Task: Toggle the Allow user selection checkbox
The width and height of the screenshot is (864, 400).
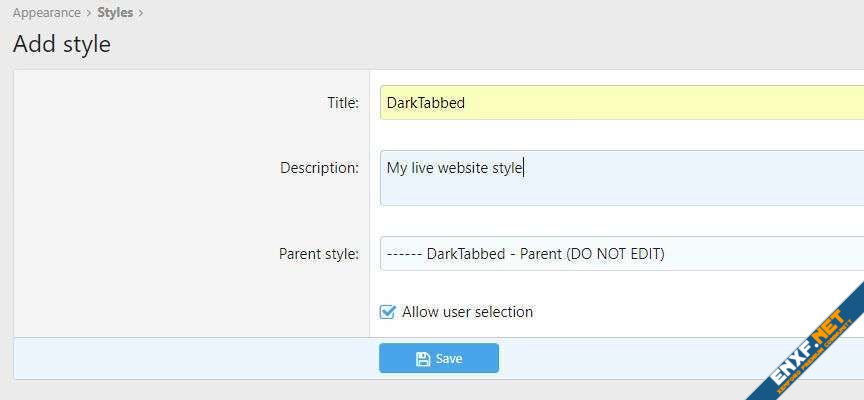Action: click(387, 312)
